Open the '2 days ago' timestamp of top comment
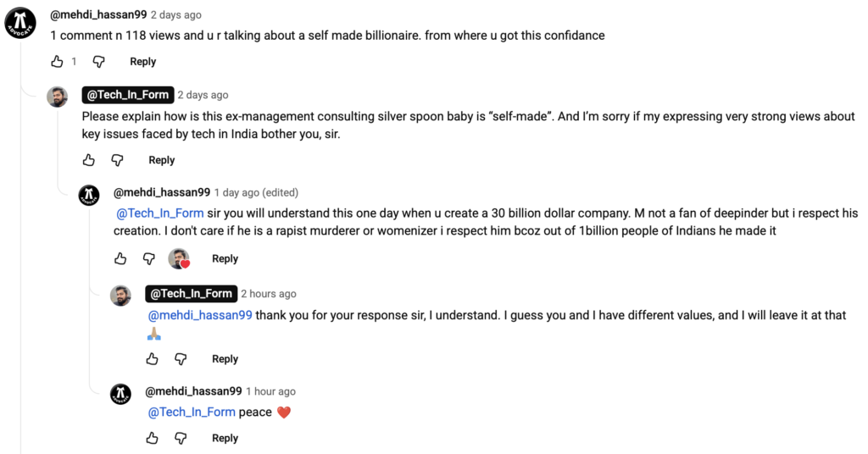The width and height of the screenshot is (868, 454). tap(175, 15)
